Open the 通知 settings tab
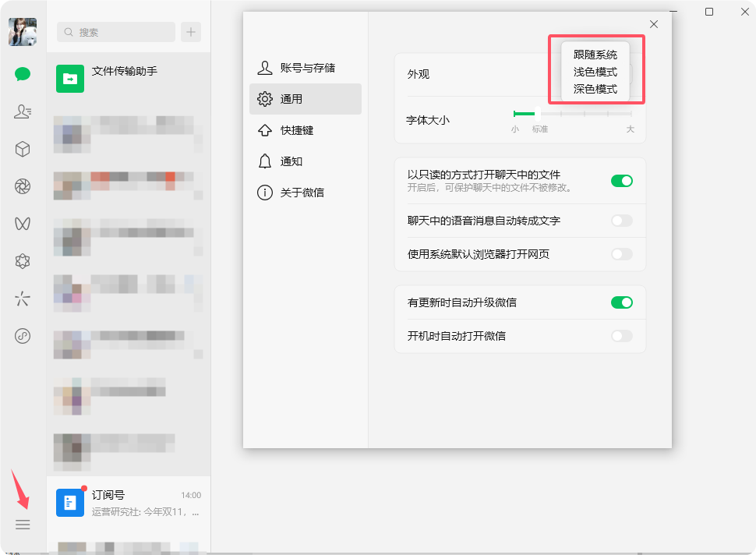This screenshot has height=555, width=756. [306, 161]
